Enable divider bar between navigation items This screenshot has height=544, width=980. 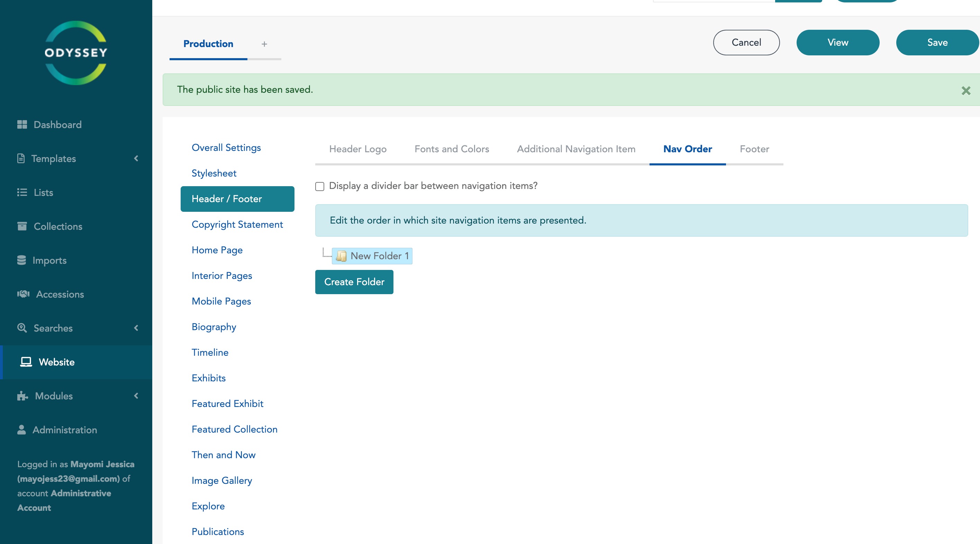319,187
